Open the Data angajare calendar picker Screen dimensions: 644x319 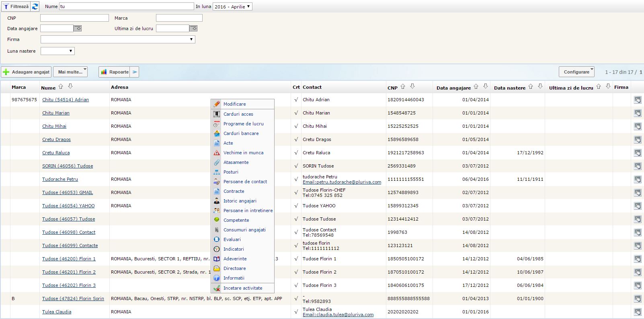[78, 29]
